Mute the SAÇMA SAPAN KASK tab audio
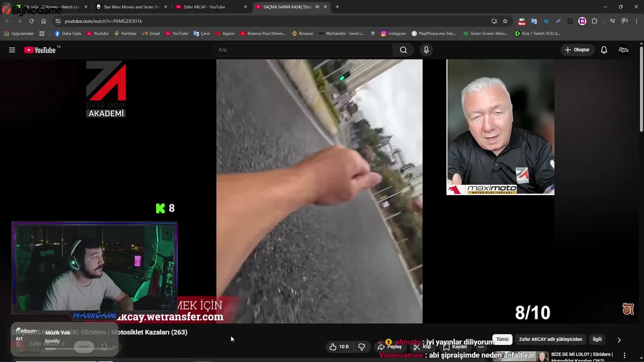This screenshot has width=644, height=362. 317,7
